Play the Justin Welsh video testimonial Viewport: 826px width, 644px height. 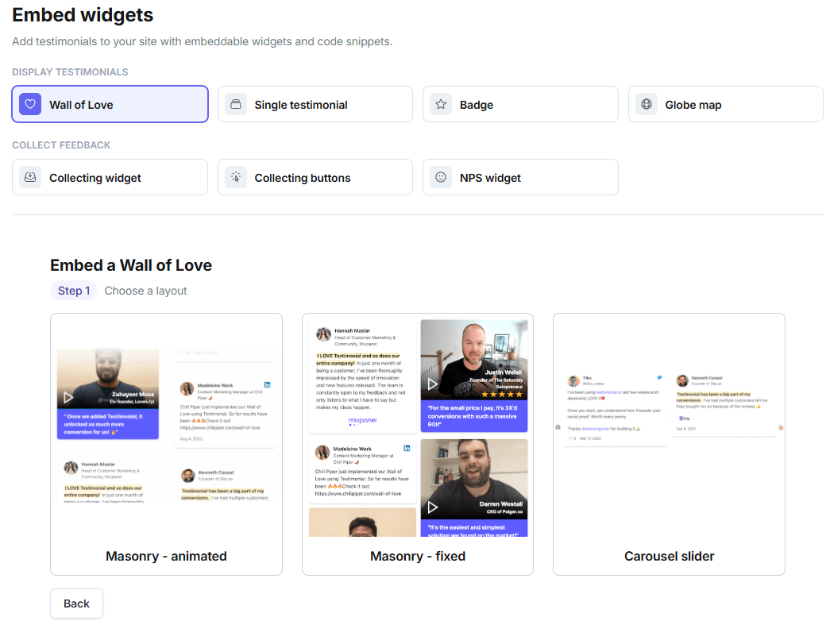tap(433, 384)
